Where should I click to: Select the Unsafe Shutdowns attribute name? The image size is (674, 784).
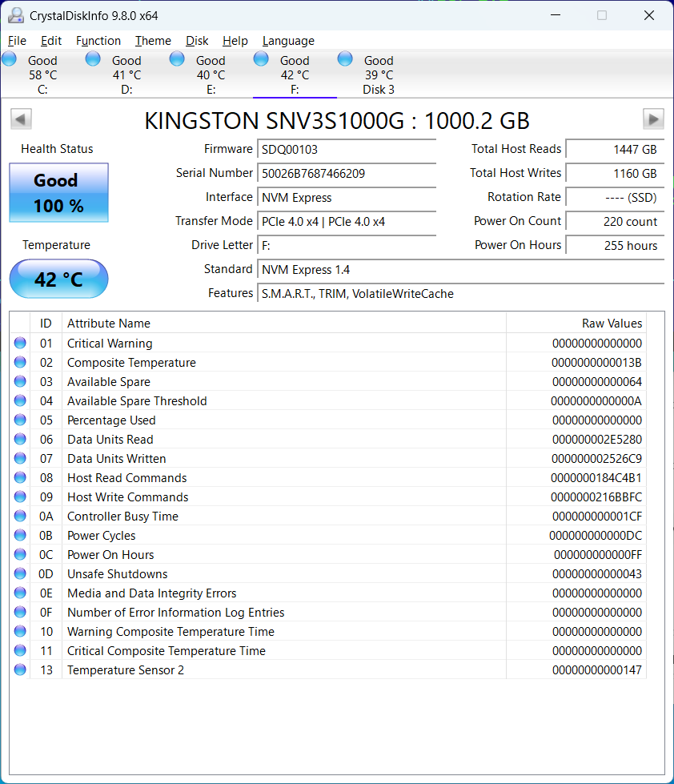pyautogui.click(x=118, y=574)
